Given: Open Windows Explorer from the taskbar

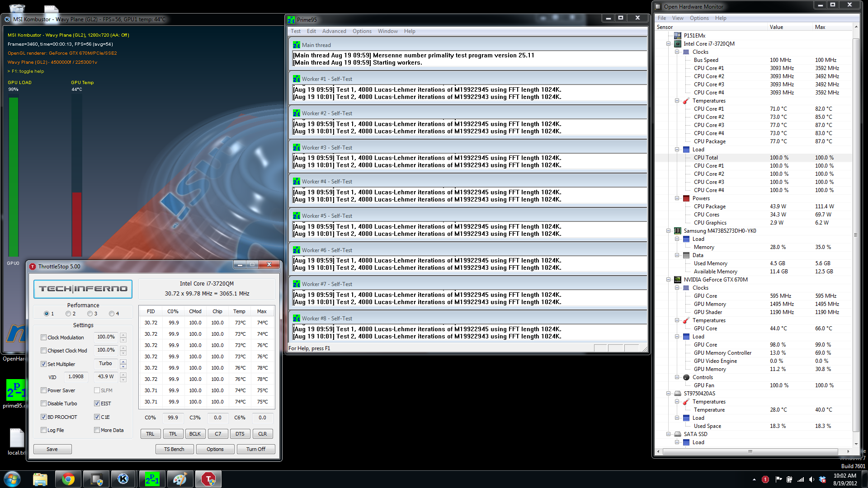Looking at the screenshot, I should pyautogui.click(x=40, y=479).
